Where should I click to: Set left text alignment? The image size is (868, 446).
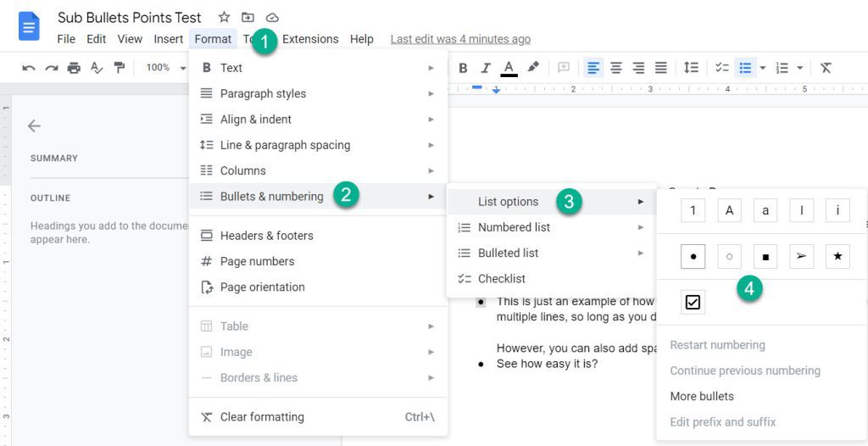point(593,68)
